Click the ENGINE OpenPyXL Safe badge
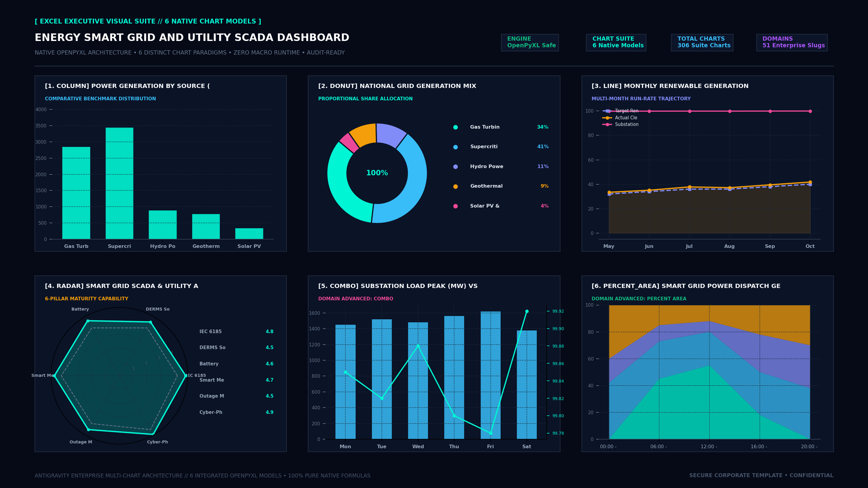The height and width of the screenshot is (488, 868). (x=530, y=42)
